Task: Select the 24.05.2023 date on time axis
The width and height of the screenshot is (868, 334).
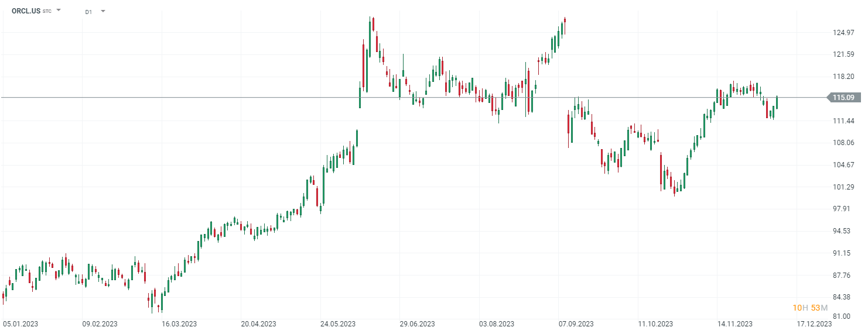Action: coord(338,323)
